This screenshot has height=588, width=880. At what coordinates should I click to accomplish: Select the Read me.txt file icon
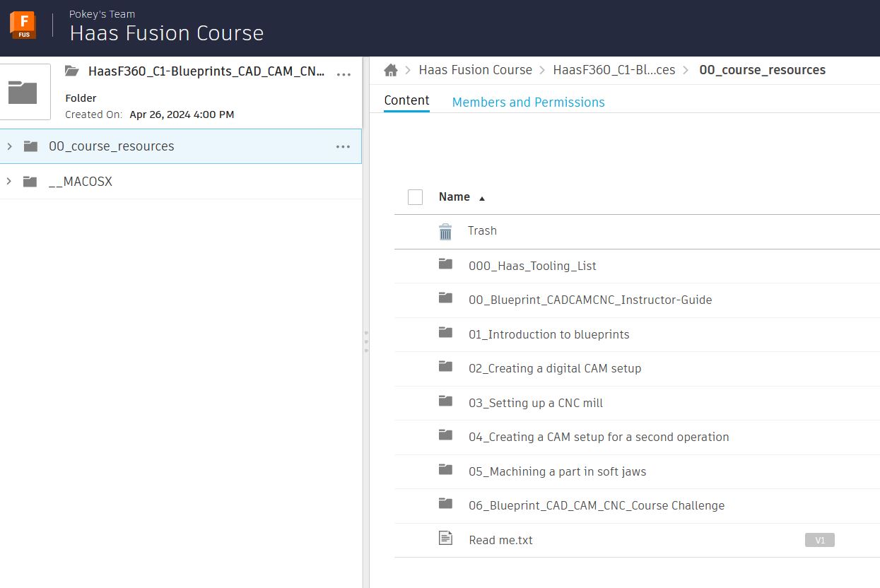445,537
